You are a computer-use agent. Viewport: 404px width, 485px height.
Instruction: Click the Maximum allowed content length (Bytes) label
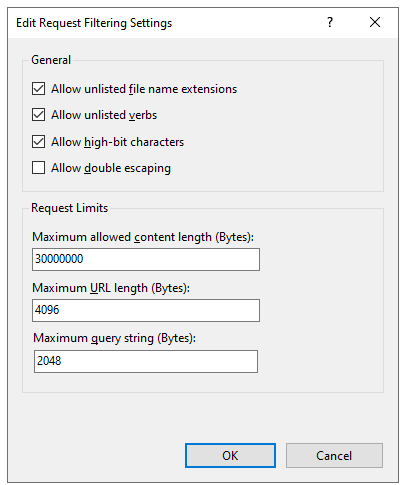(x=143, y=237)
